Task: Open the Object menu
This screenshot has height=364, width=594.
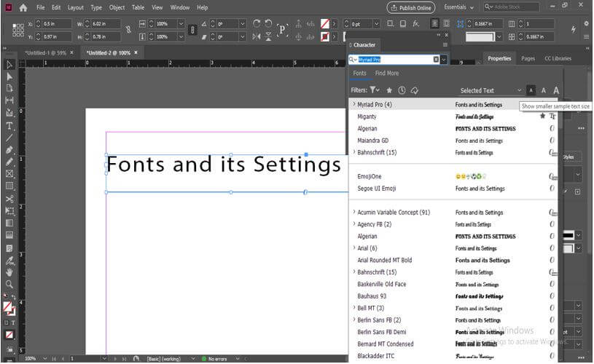Action: (x=117, y=7)
